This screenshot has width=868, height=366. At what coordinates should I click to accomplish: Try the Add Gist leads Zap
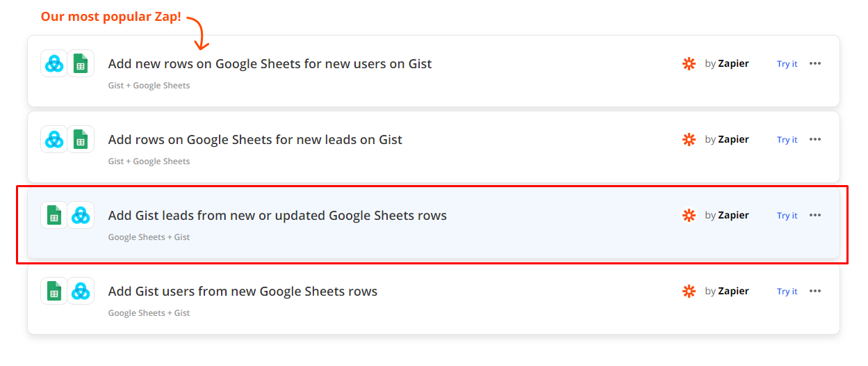coord(787,216)
